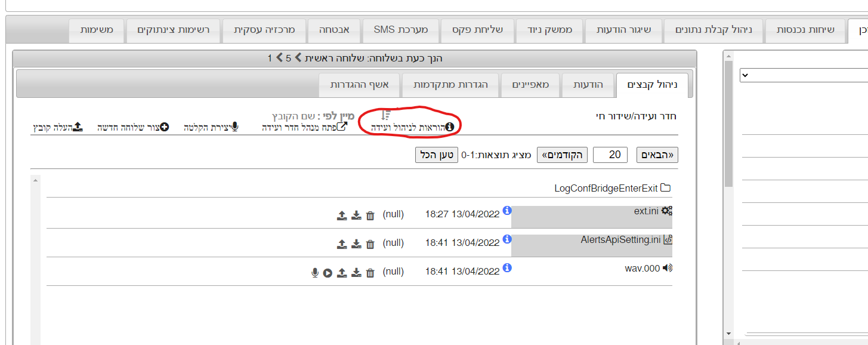This screenshot has width=868, height=345.
Task: Click 'הוראות לניהול ועידה' link
Action: 412,127
